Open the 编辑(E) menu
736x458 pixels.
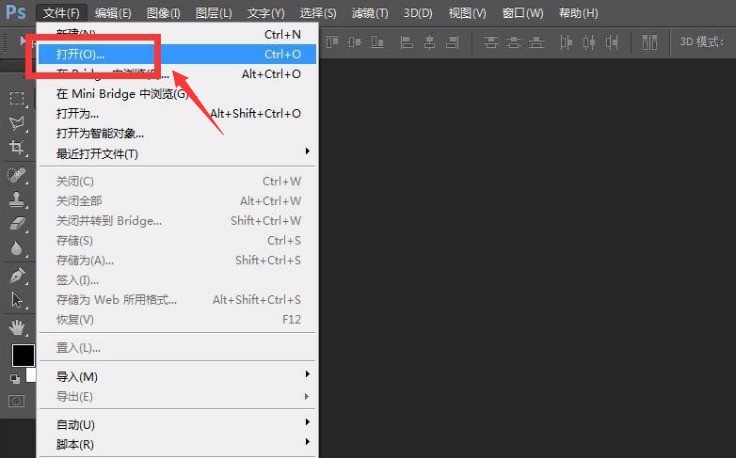113,13
